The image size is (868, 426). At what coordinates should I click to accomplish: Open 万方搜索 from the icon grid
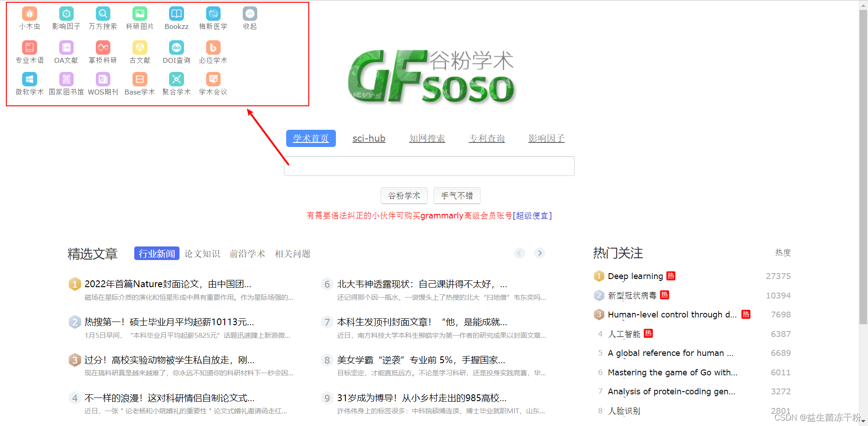[103, 14]
